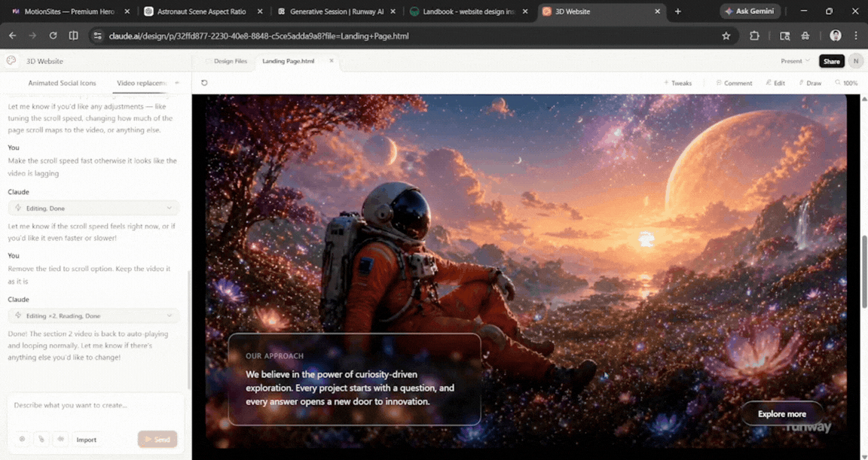Open the Tweaks panel
The image size is (868, 460).
point(677,83)
